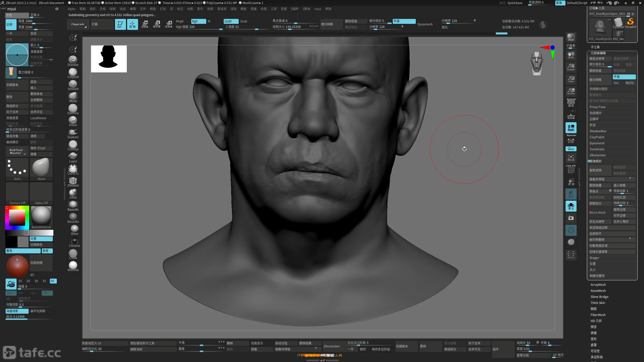Click the Xpose icon
Viewport: 644px width, 362px height.
pos(571,254)
